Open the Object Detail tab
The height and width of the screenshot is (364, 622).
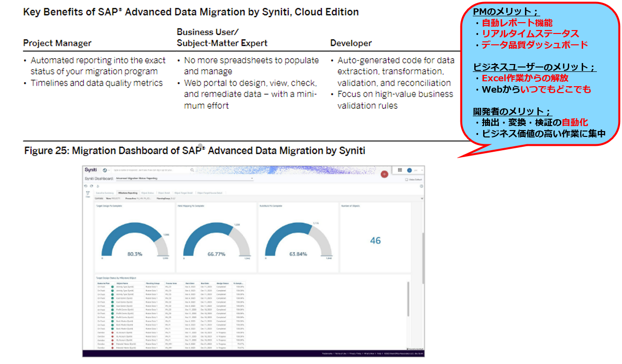point(164,193)
